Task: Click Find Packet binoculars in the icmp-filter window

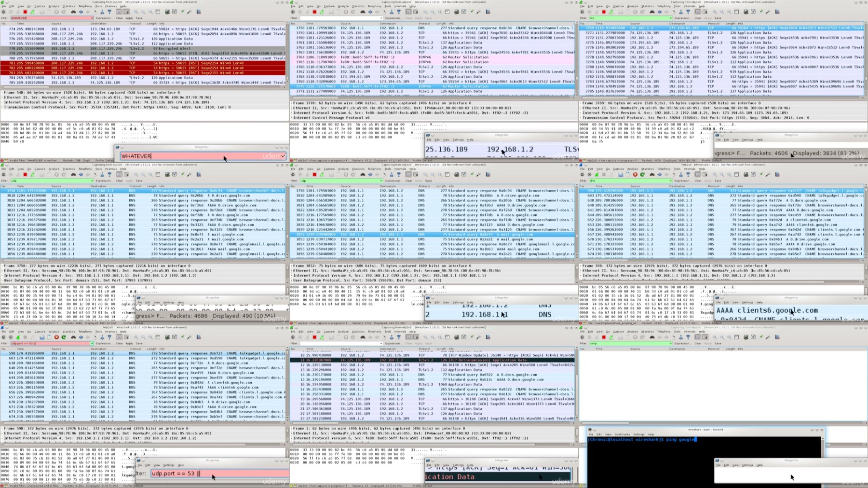Action: tap(652, 337)
